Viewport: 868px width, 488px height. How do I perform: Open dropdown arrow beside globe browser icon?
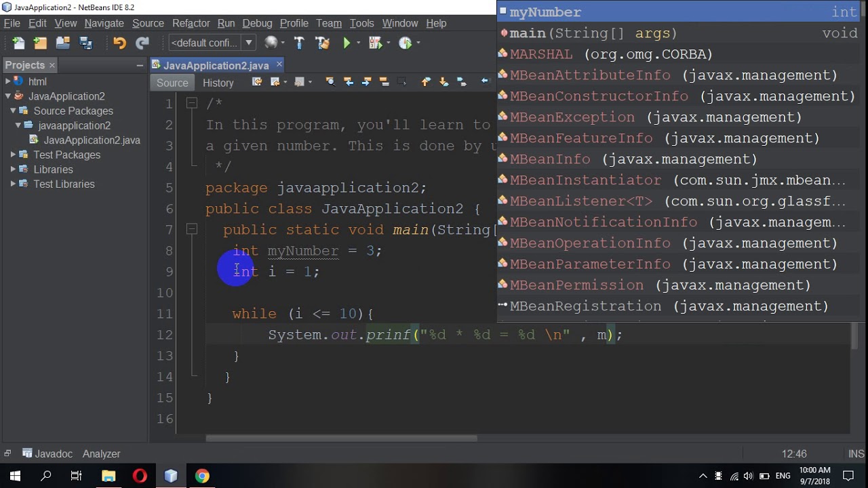coord(283,43)
